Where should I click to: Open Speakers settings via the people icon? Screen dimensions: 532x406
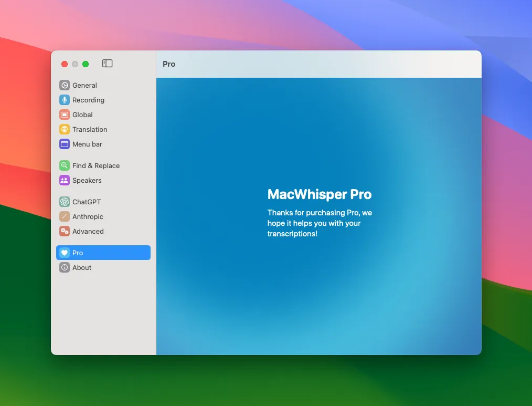[x=64, y=180]
